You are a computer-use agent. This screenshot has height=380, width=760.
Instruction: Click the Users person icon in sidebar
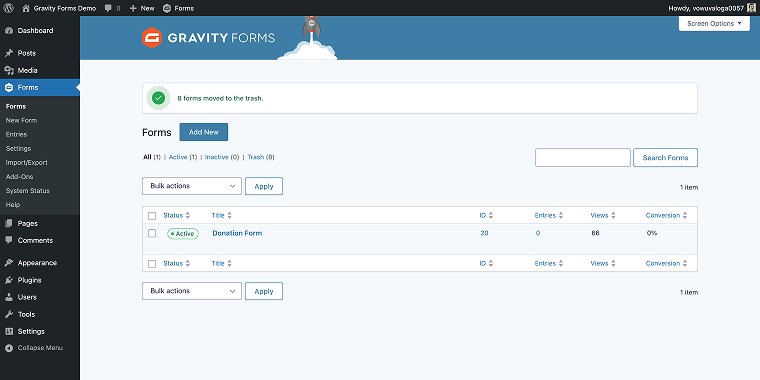(9, 297)
